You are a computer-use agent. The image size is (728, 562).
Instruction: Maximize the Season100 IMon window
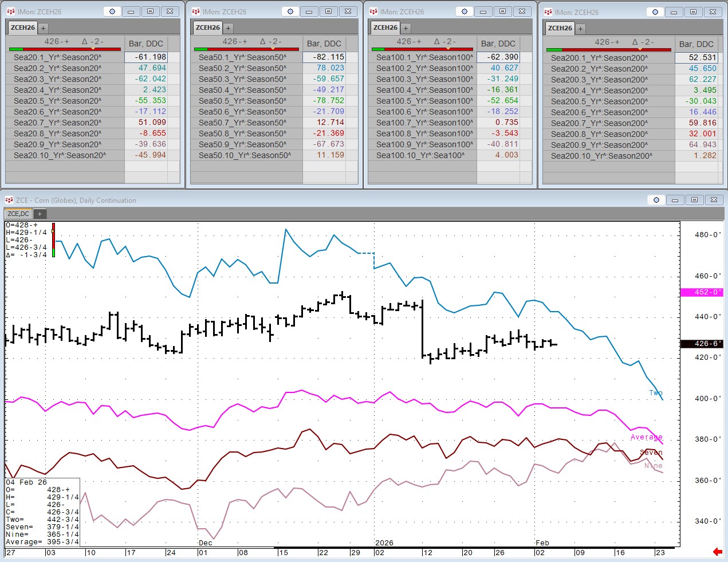502,11
